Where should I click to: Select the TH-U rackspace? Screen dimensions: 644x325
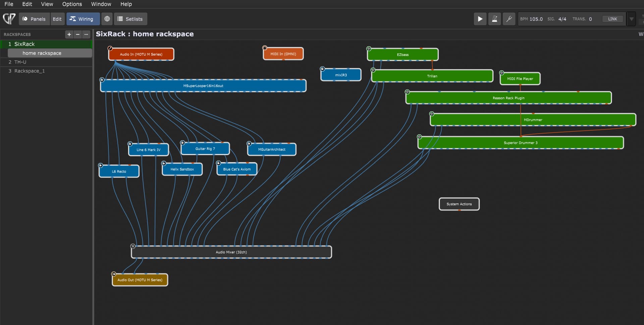(x=46, y=62)
